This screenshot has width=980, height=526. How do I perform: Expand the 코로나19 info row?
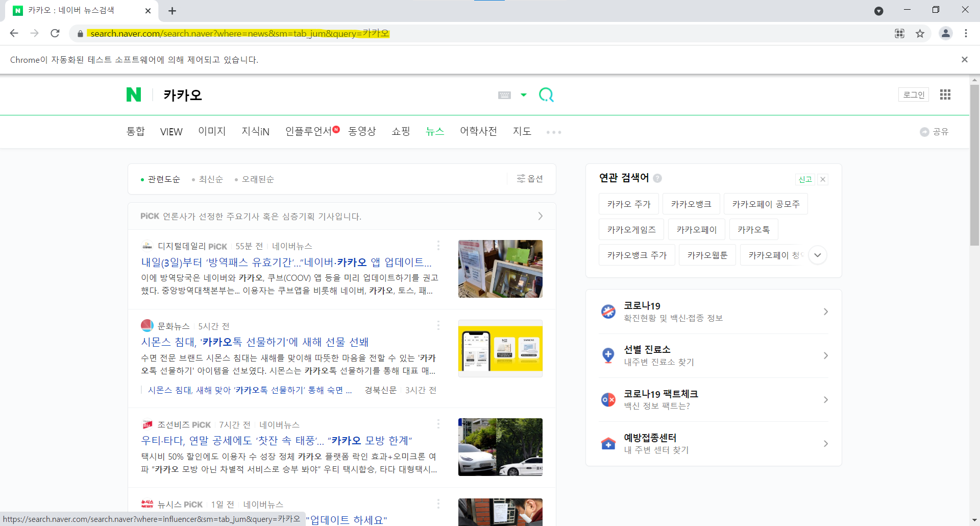[714, 312]
